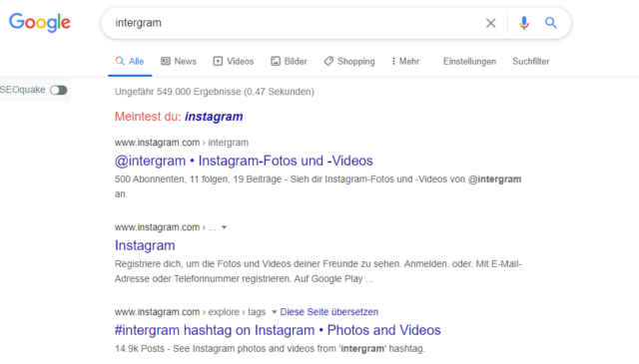Click the www.instagram.com › explore › tags URL

(190, 312)
